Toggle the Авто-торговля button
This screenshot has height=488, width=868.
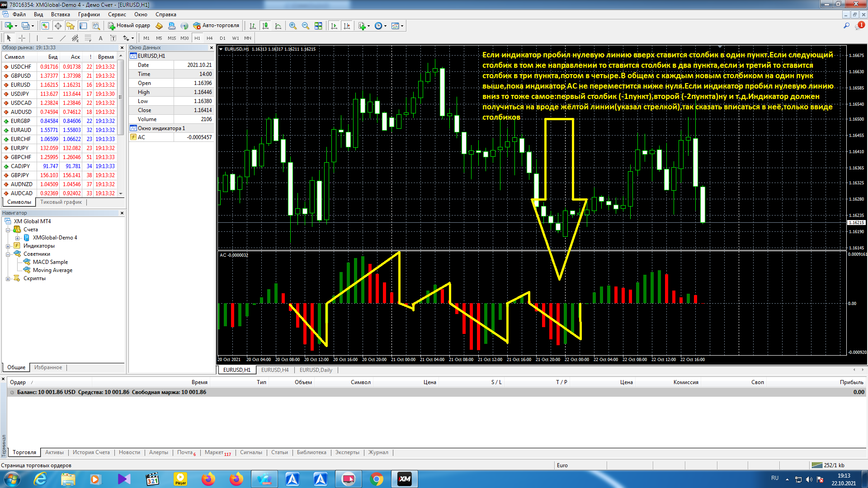click(216, 26)
